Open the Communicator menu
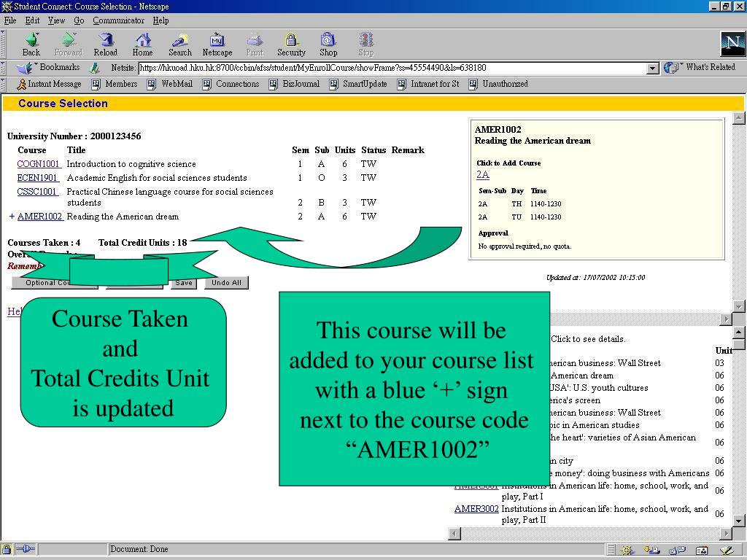Image resolution: width=747 pixels, height=560 pixels. (x=119, y=20)
